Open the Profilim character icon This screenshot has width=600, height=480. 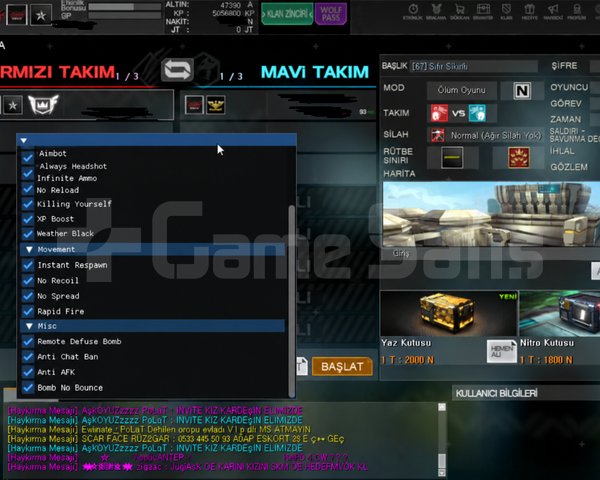577,11
